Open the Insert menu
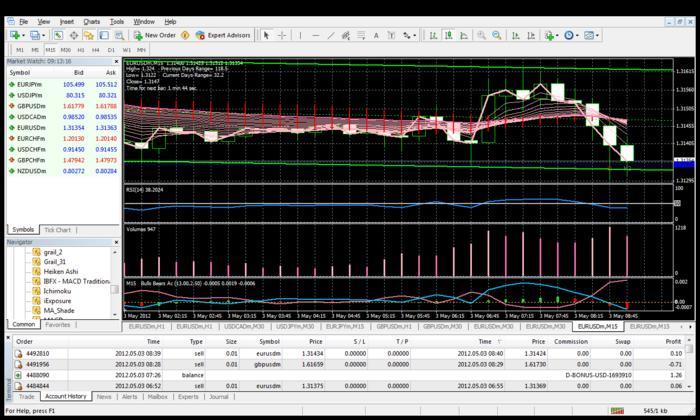 coord(67,21)
